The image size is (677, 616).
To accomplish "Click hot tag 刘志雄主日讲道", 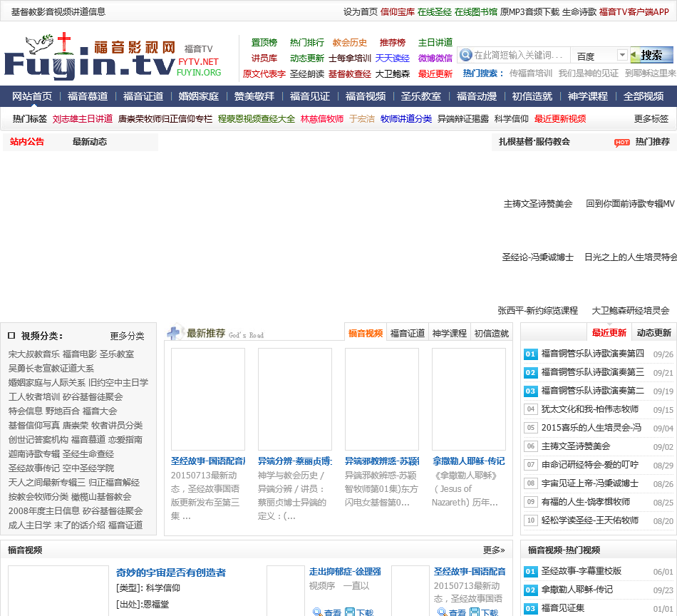I will pyautogui.click(x=83, y=119).
